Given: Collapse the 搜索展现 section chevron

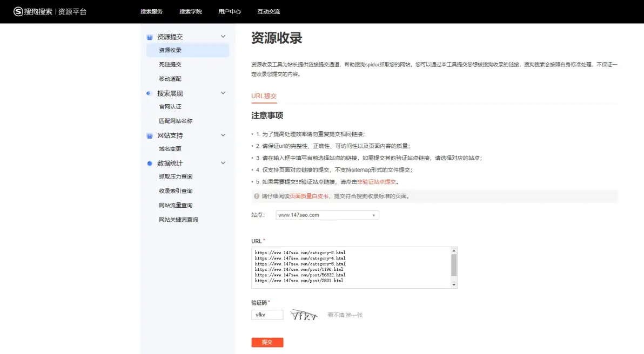Looking at the screenshot, I should pos(223,93).
